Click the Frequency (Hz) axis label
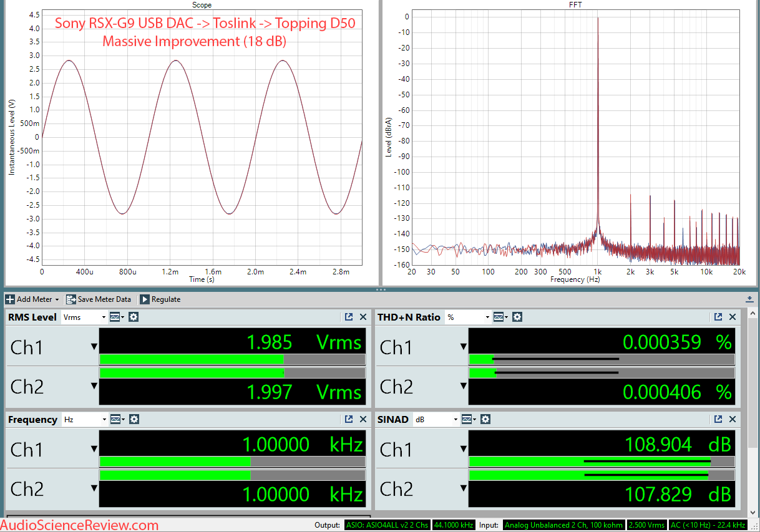This screenshot has width=760, height=532. (575, 279)
